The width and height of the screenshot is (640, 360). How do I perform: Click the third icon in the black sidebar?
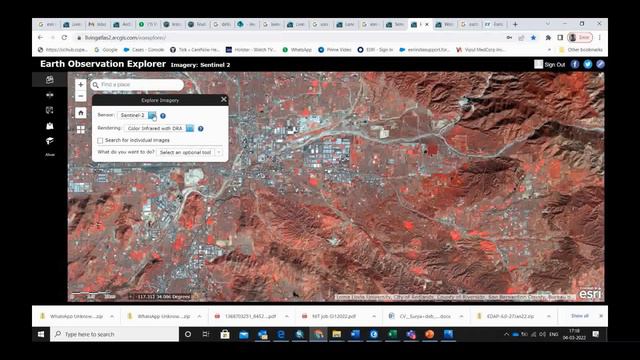(x=50, y=110)
